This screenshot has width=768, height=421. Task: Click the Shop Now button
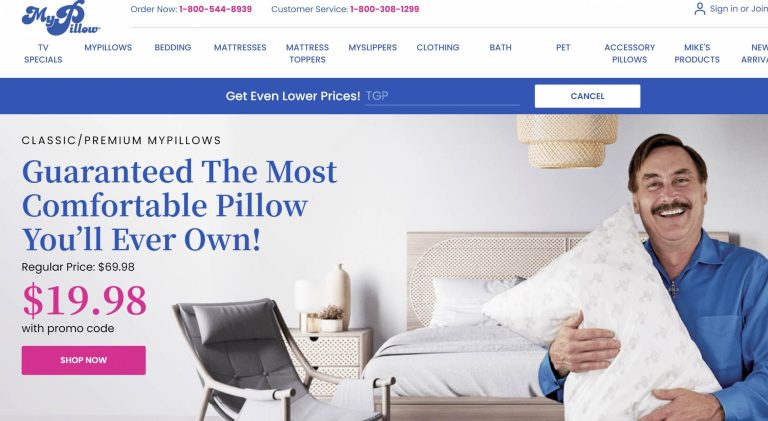(83, 360)
